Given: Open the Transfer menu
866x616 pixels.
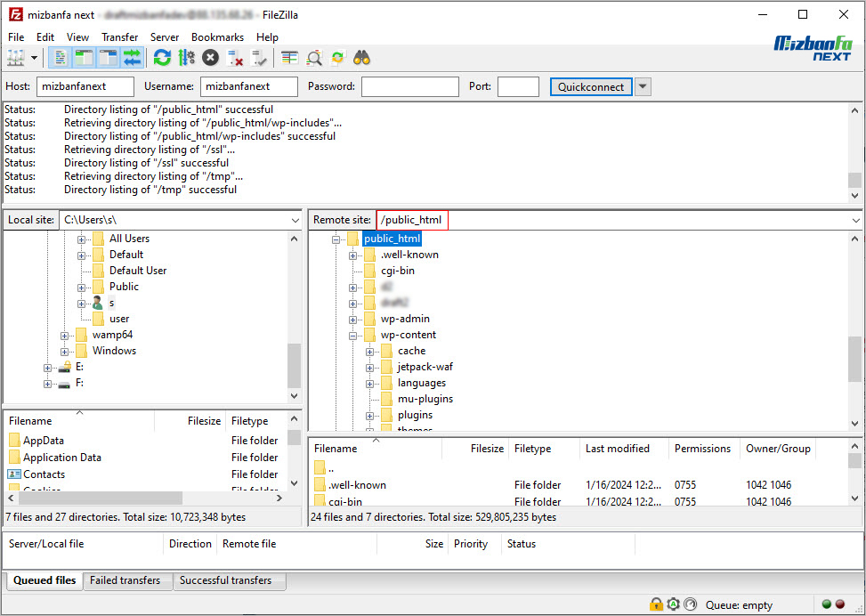Looking at the screenshot, I should click(120, 37).
